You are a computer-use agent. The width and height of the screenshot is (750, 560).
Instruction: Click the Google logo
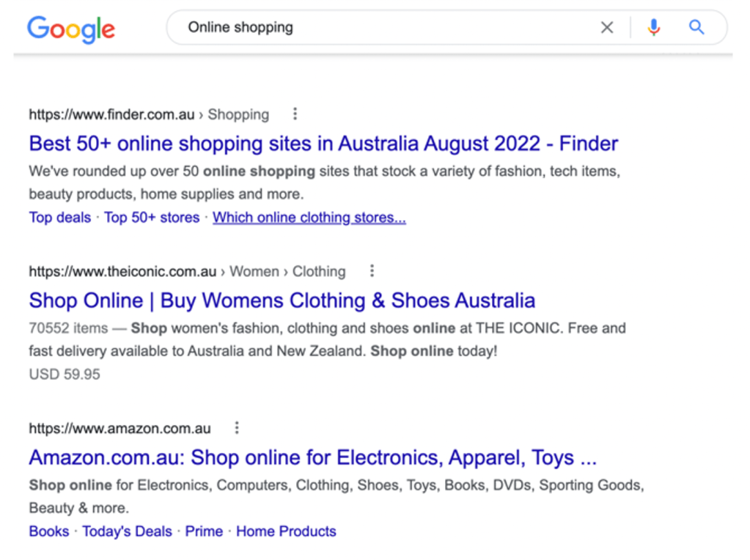tap(71, 29)
